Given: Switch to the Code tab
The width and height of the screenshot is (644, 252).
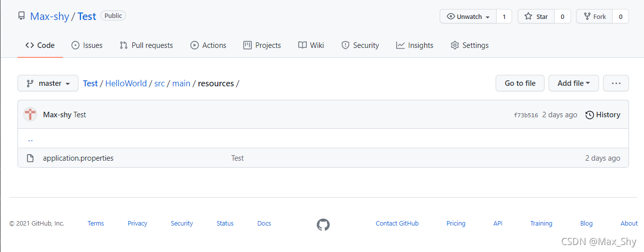Looking at the screenshot, I should click(40, 45).
